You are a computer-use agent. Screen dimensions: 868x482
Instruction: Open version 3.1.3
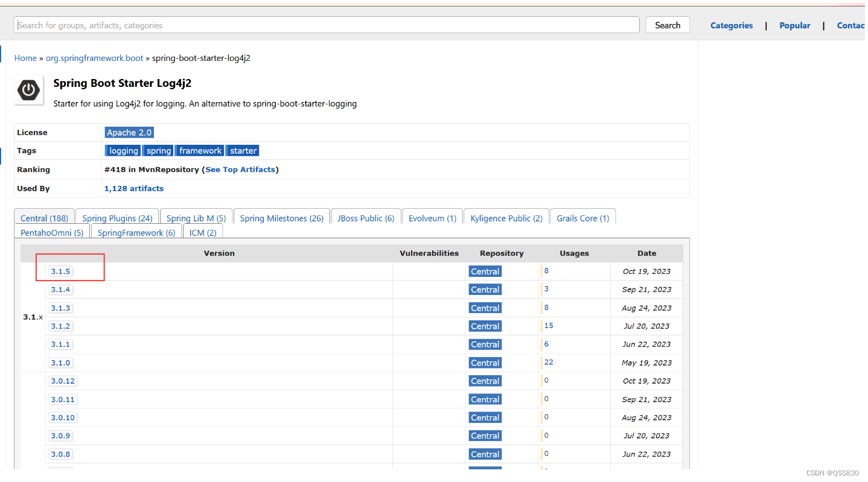click(x=60, y=308)
